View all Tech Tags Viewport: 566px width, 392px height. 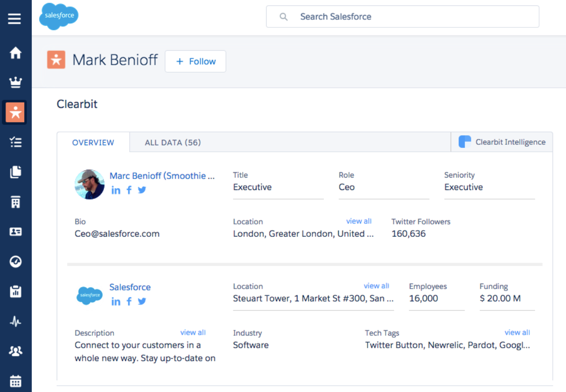[x=517, y=332]
